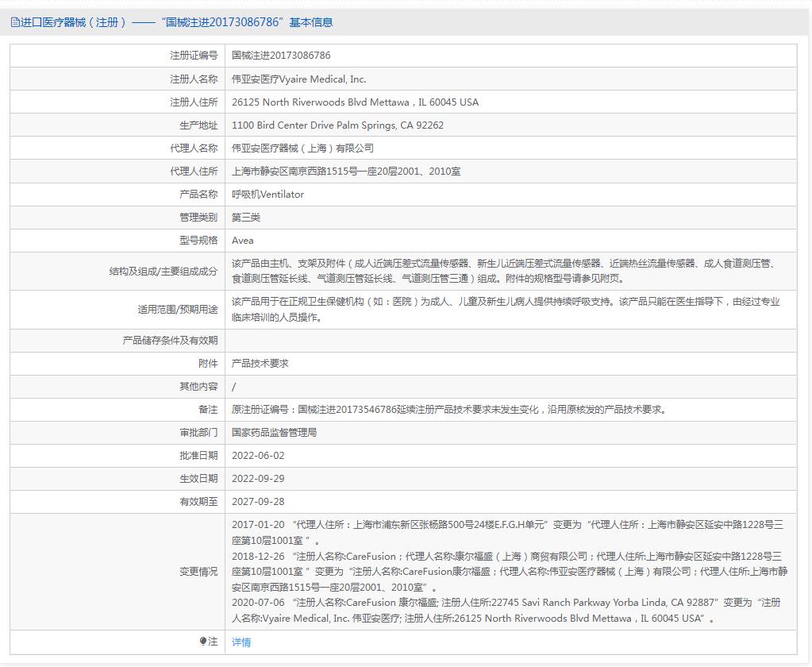Click the bullet icon beside 注 label
This screenshot has width=812, height=667.
203,642
